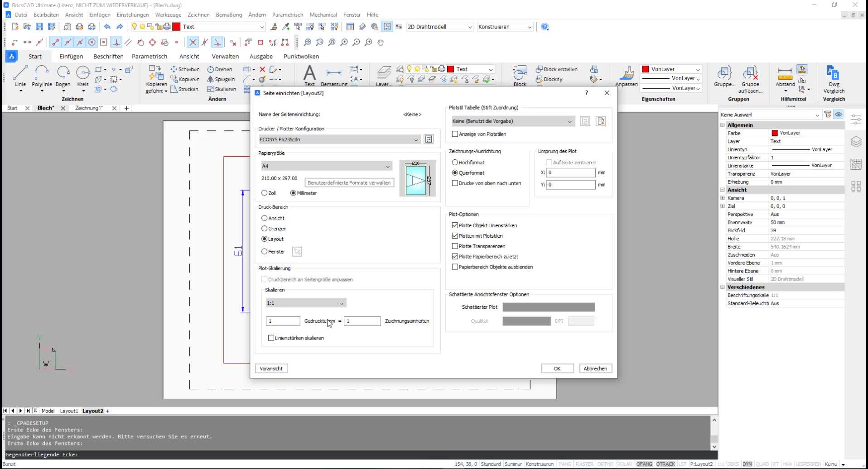Select Fenster as plot area
The width and height of the screenshot is (868, 469).
coord(265,252)
